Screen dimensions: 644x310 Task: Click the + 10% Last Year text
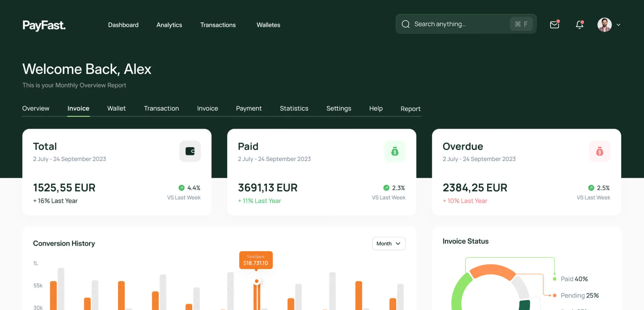[465, 201]
